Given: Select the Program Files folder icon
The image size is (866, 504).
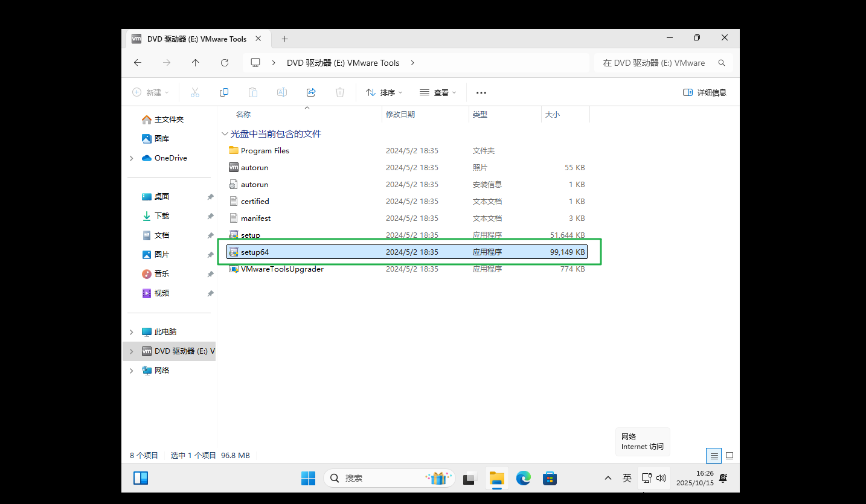Looking at the screenshot, I should pos(234,150).
